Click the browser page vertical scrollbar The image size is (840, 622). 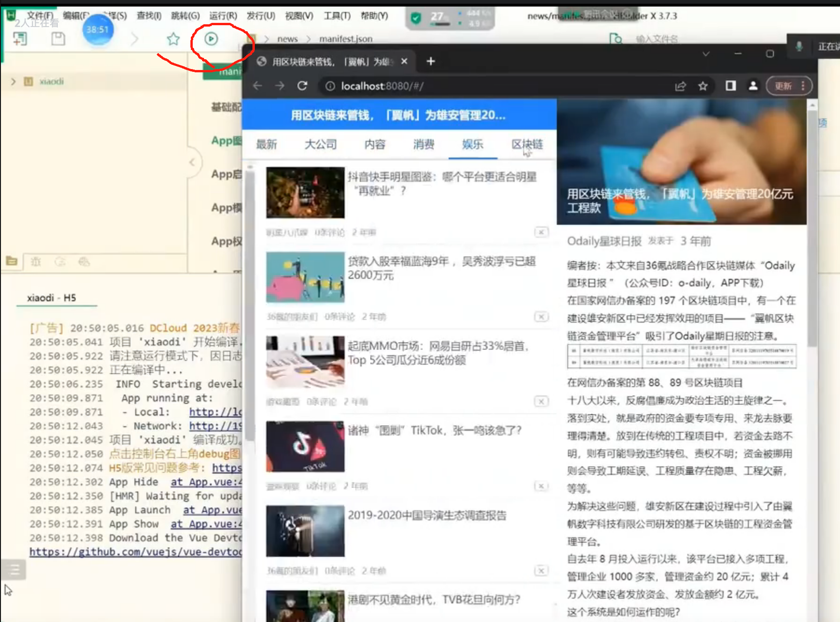tap(812, 229)
